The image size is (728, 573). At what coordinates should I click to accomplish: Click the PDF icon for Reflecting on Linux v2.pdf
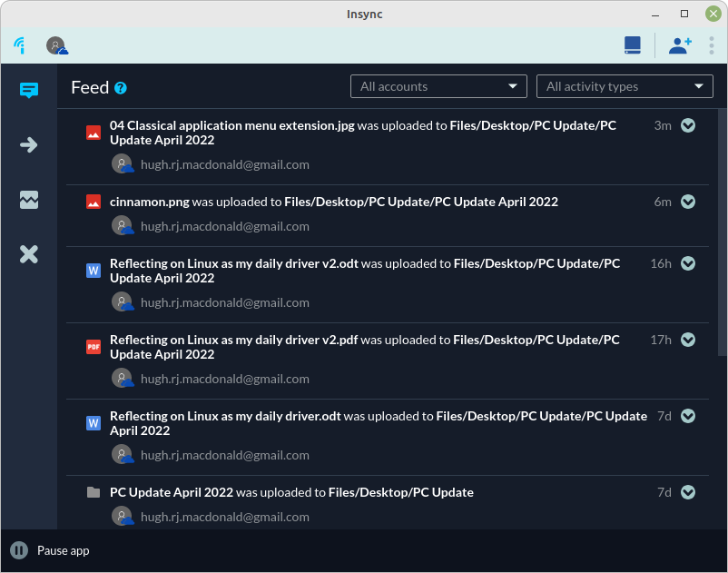click(x=93, y=347)
